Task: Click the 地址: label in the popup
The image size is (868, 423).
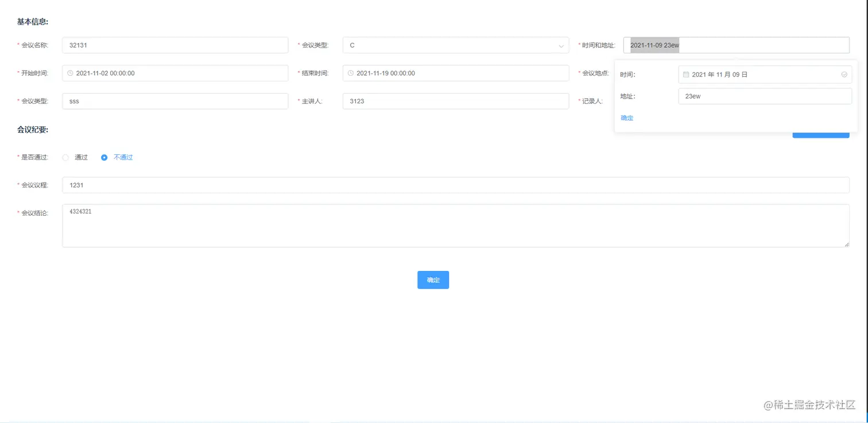Action: coord(627,96)
